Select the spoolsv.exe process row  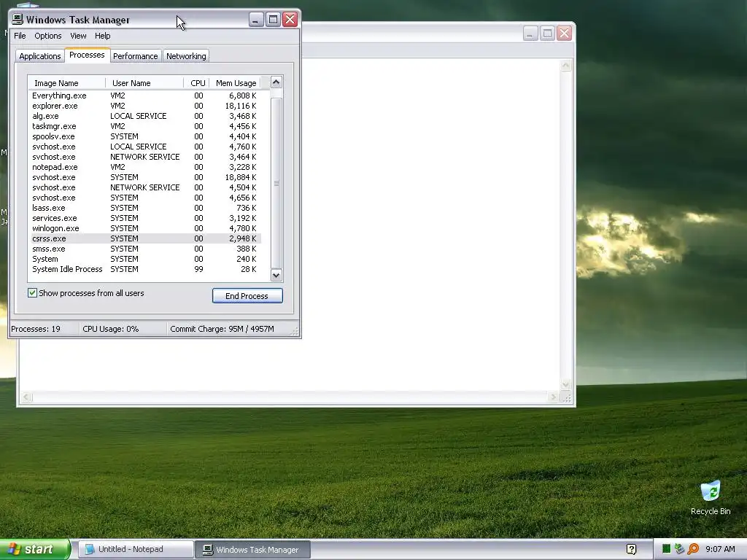tap(145, 136)
